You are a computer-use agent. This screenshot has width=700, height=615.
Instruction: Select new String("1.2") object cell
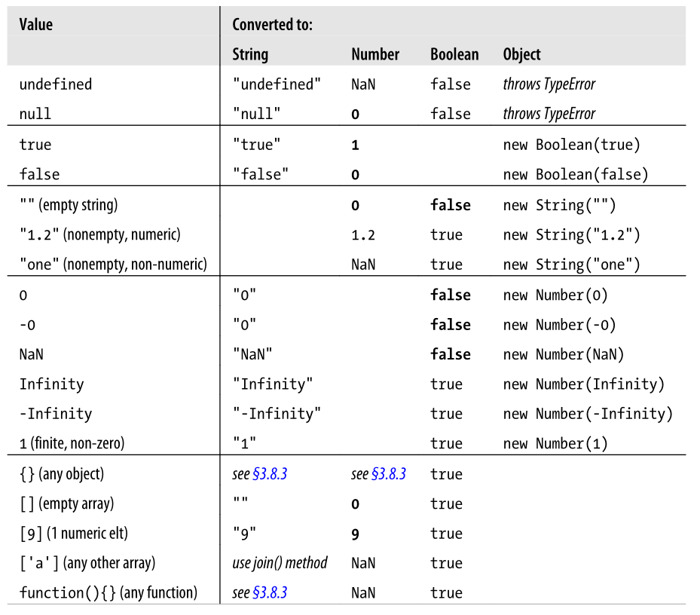571,235
